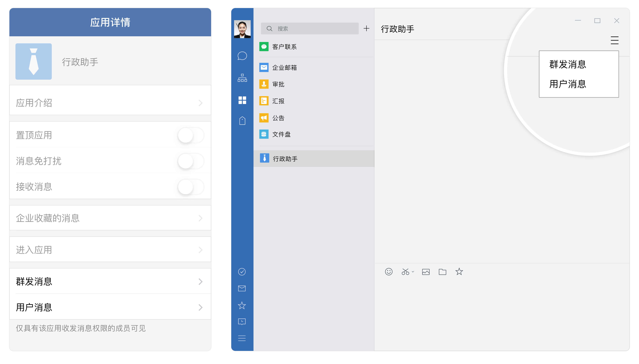Select 汇报 in the app list

click(x=314, y=101)
